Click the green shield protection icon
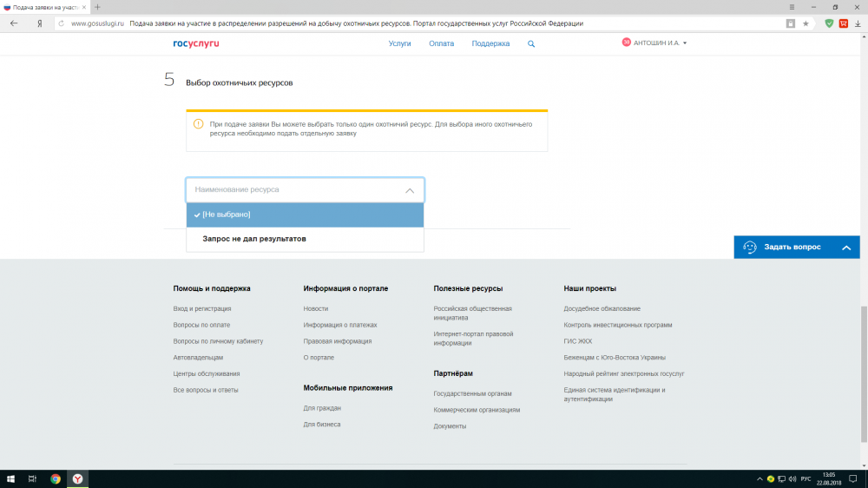 (x=829, y=23)
